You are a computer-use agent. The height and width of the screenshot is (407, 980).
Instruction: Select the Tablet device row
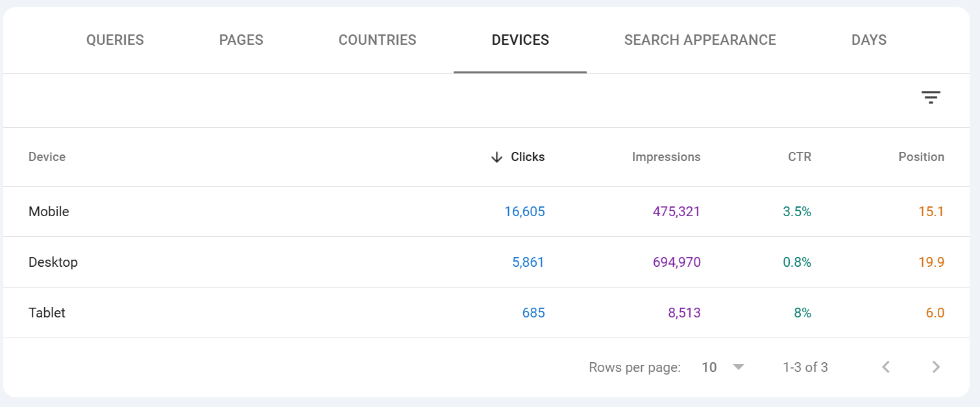[47, 313]
